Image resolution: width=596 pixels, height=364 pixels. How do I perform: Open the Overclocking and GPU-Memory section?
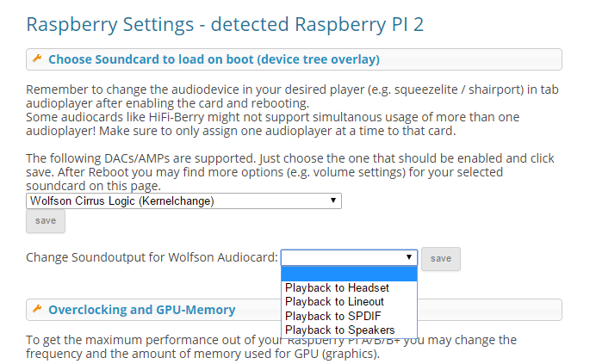[142, 310]
